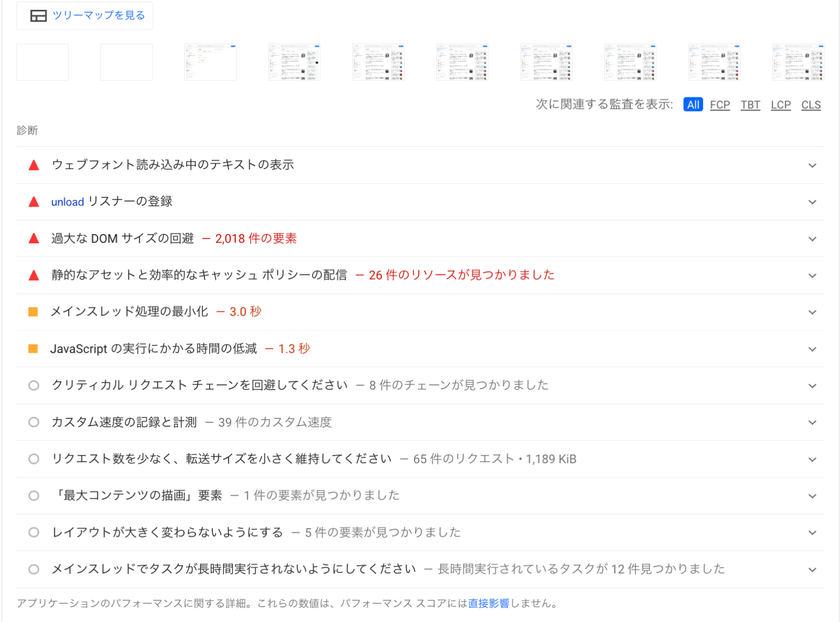Image resolution: width=840 pixels, height=622 pixels.
Task: Expand 静的なアセットと効率的なキャッシュ ポリシー chevron
Action: coord(812,276)
